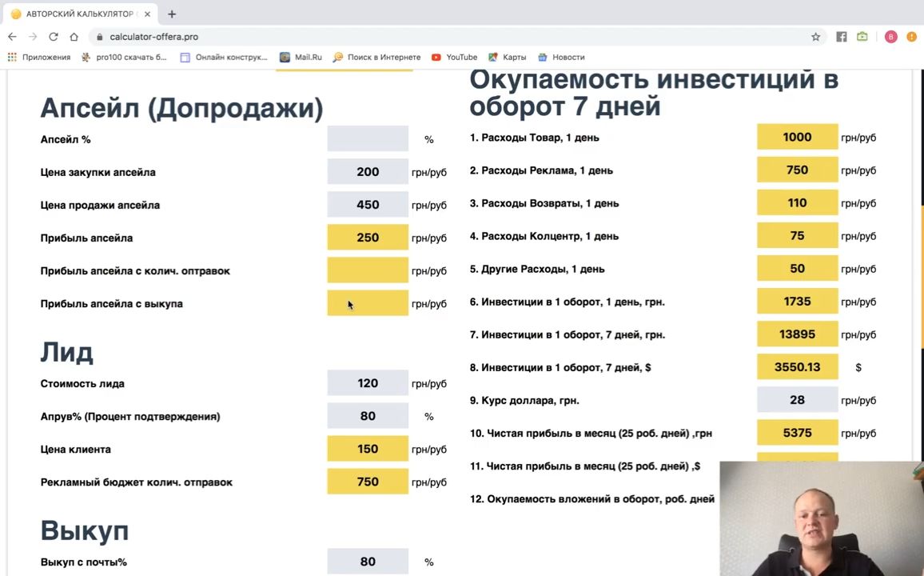Click the browser back arrow
The image size is (924, 576).
click(12, 37)
